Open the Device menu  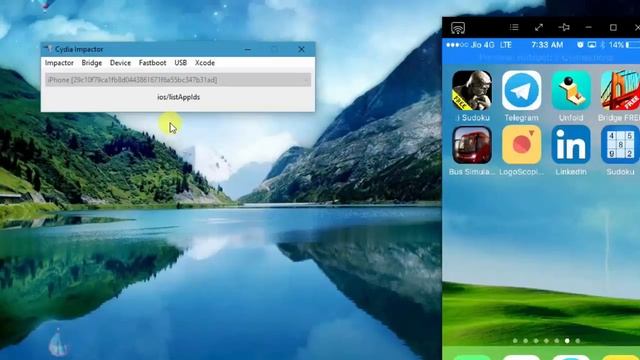click(x=120, y=63)
